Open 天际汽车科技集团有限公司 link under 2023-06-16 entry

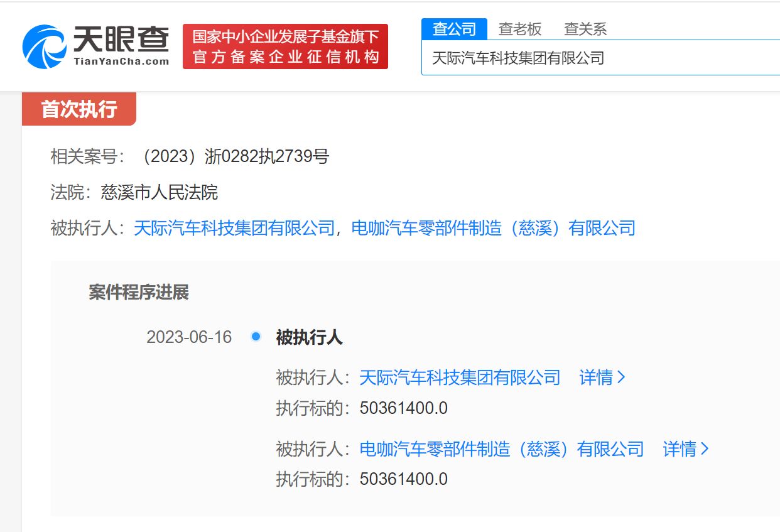[x=460, y=377]
